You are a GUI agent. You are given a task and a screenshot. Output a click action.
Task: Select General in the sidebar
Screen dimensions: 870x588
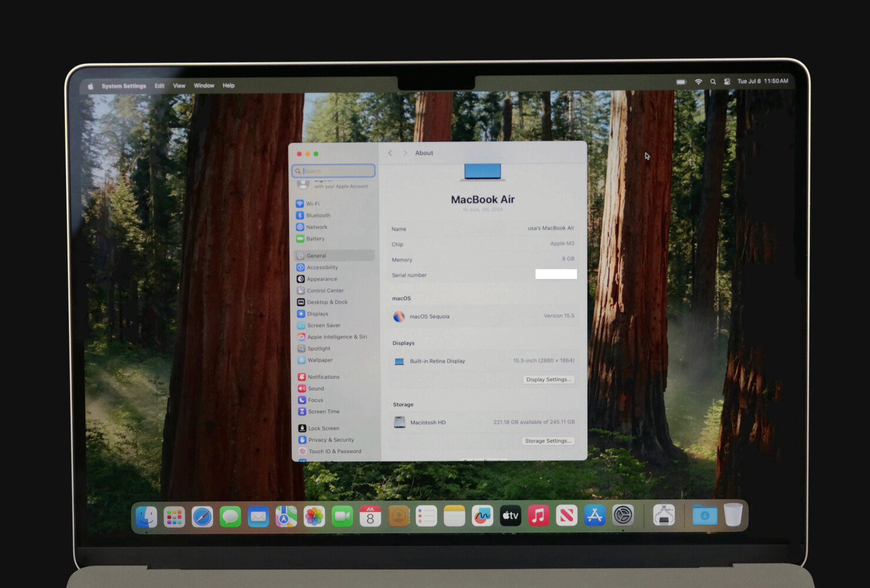click(x=334, y=256)
